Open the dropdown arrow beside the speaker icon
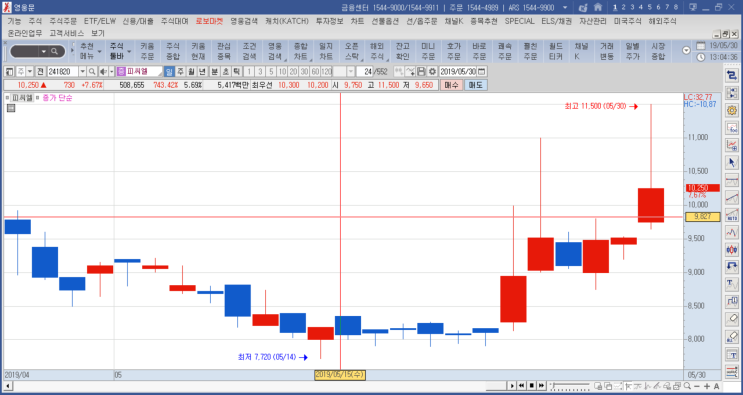The image size is (743, 395). click(112, 72)
